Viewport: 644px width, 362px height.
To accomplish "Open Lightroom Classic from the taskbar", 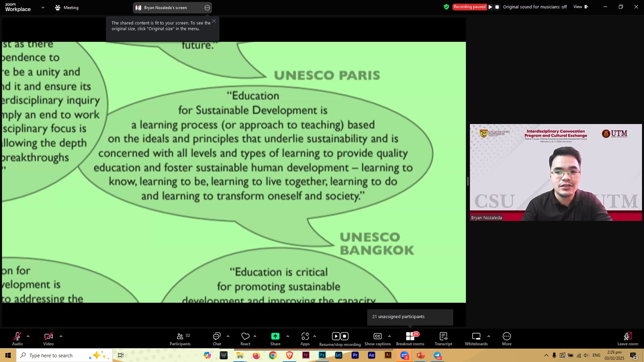I will (x=339, y=355).
